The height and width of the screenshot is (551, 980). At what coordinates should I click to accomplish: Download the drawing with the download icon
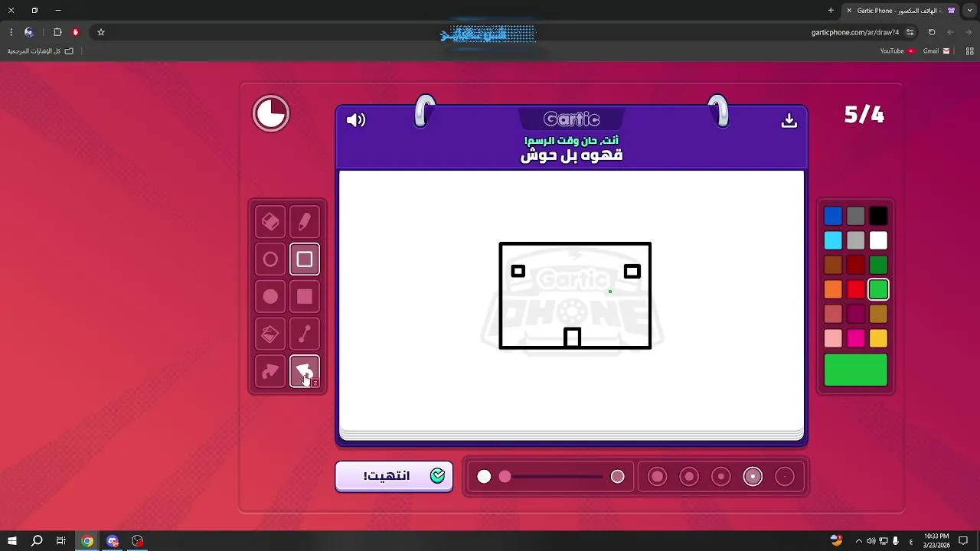coord(789,121)
